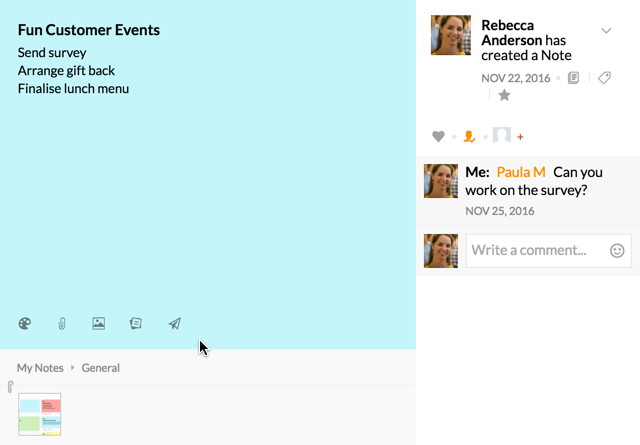Click the Arrange gift back line
Viewport: 640px width, 445px height.
pos(66,71)
